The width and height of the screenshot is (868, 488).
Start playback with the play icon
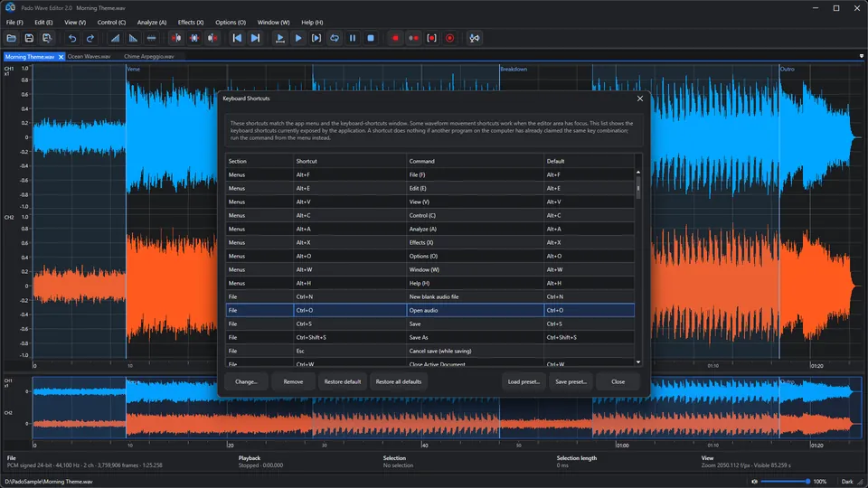(298, 38)
